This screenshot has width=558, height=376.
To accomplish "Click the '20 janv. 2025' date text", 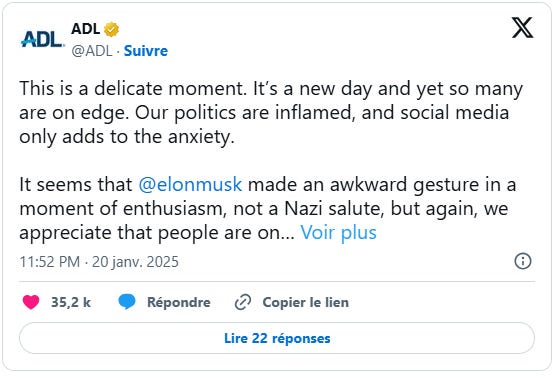I will (135, 262).
